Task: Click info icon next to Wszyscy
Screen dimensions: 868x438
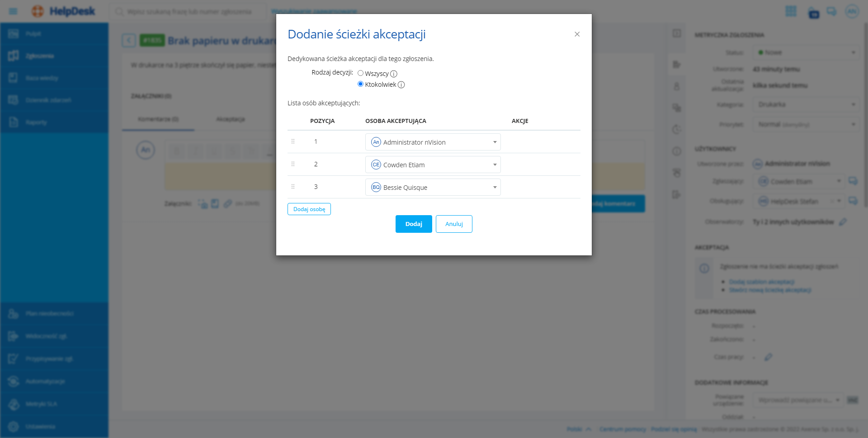Action: pos(394,74)
